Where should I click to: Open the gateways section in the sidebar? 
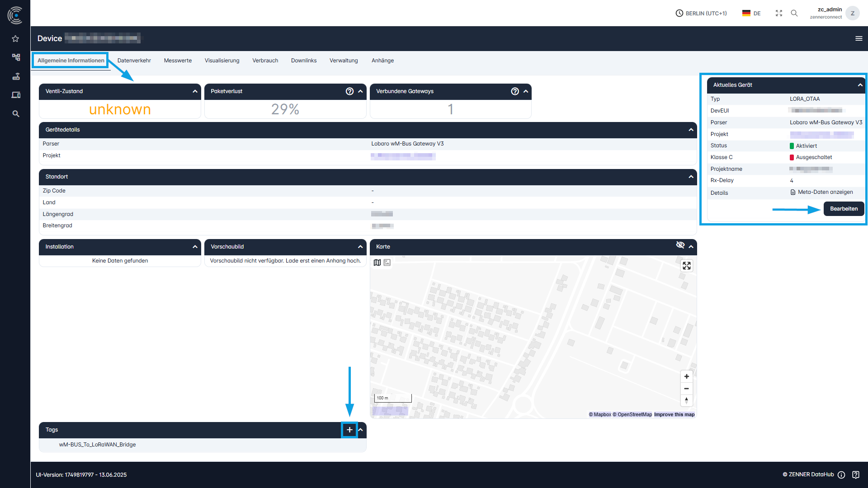point(15,76)
